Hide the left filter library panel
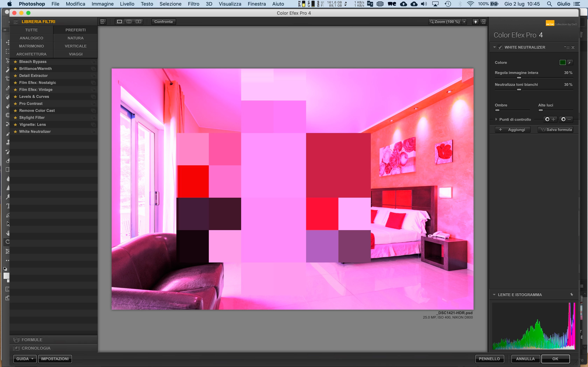 (103, 22)
